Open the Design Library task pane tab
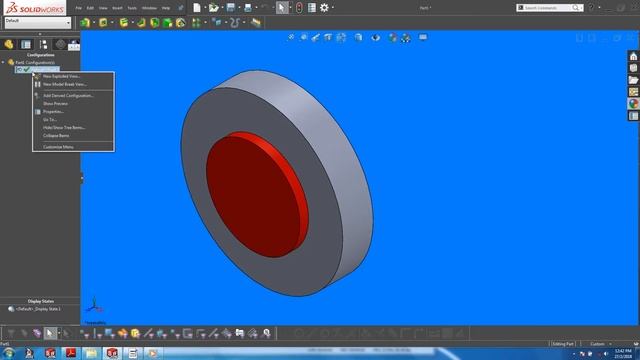 633,68
